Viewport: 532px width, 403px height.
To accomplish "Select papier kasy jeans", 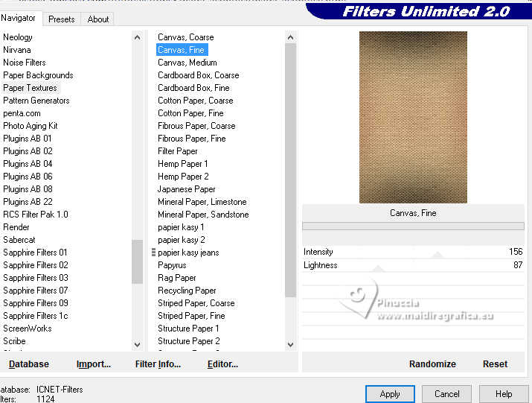I will (188, 253).
